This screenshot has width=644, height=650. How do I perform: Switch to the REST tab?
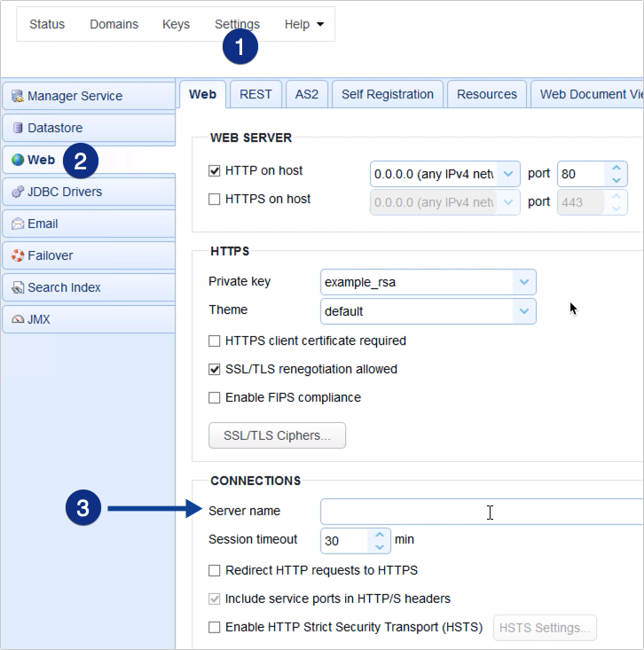[255, 94]
